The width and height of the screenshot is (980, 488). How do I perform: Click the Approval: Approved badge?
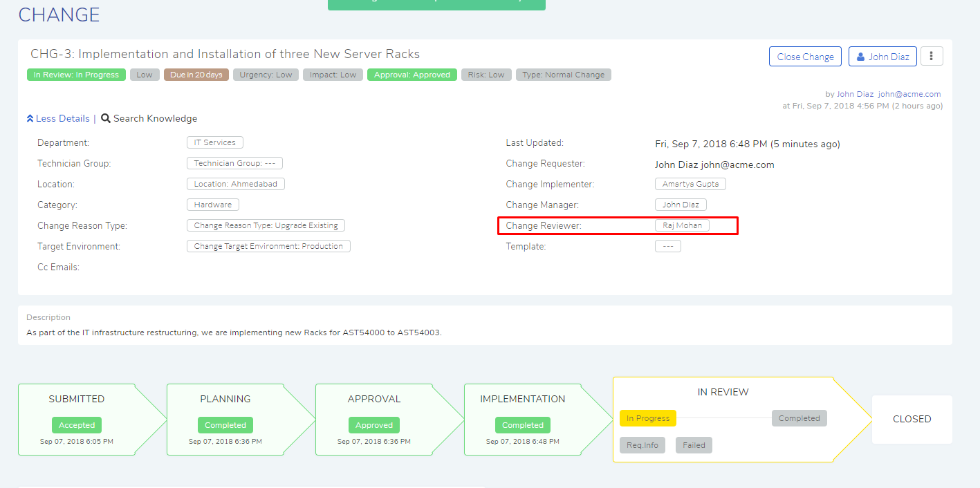(x=412, y=75)
